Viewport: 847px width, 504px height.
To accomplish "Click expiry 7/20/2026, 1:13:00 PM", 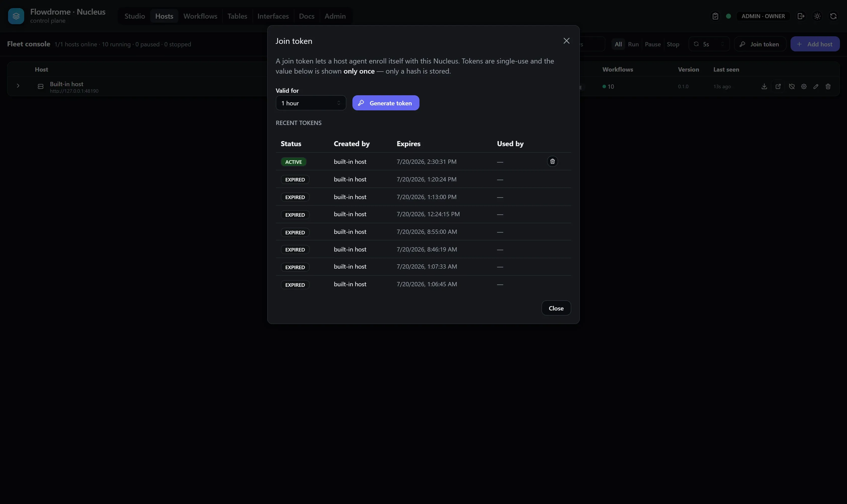I will tap(426, 197).
